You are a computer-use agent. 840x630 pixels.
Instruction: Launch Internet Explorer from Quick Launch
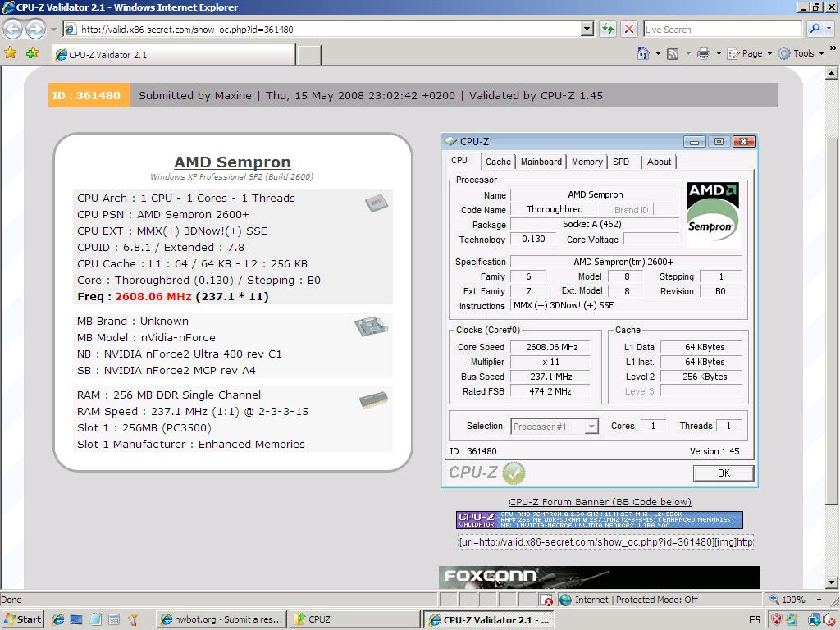click(58, 619)
